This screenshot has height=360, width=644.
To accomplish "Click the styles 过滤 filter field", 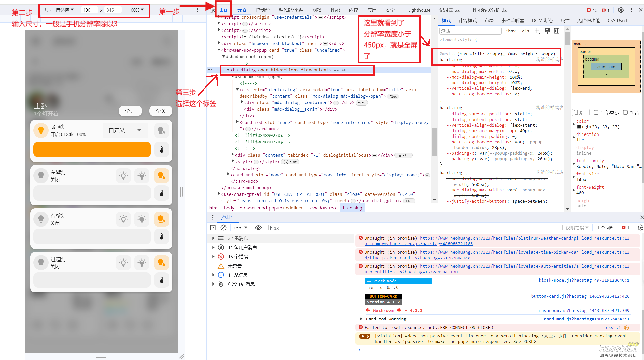I will pos(470,31).
